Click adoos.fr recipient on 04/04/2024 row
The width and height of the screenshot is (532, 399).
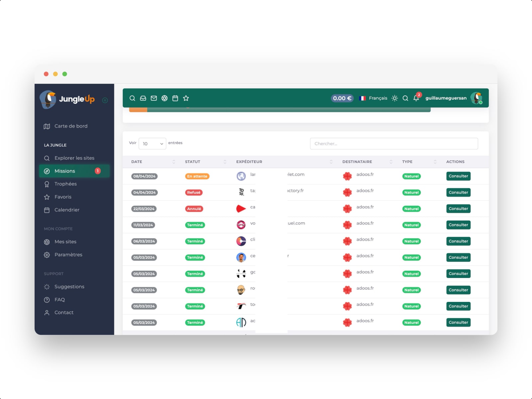coord(365,191)
